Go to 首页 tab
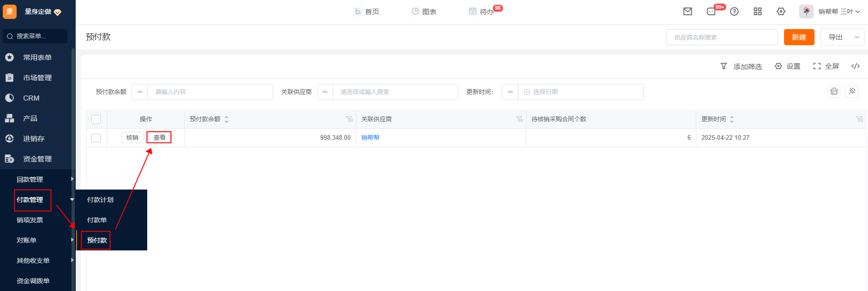This screenshot has height=291, width=868. click(x=367, y=12)
